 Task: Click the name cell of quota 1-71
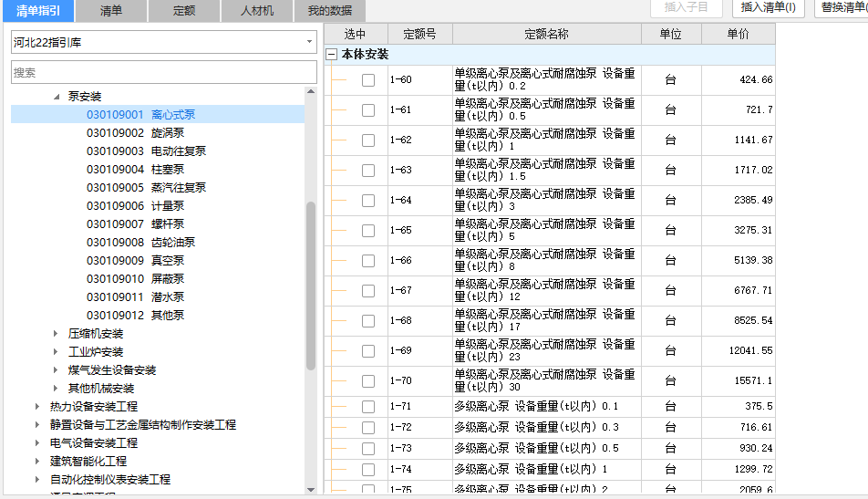[x=546, y=407]
